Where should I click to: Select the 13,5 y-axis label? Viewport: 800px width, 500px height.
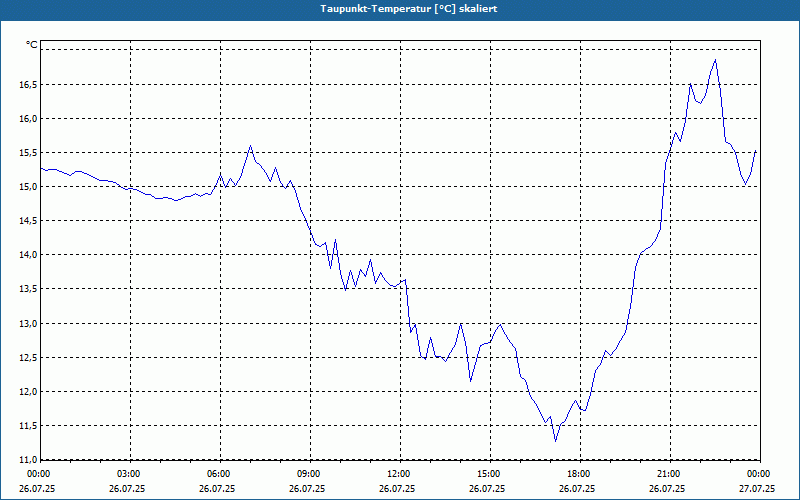coord(29,289)
